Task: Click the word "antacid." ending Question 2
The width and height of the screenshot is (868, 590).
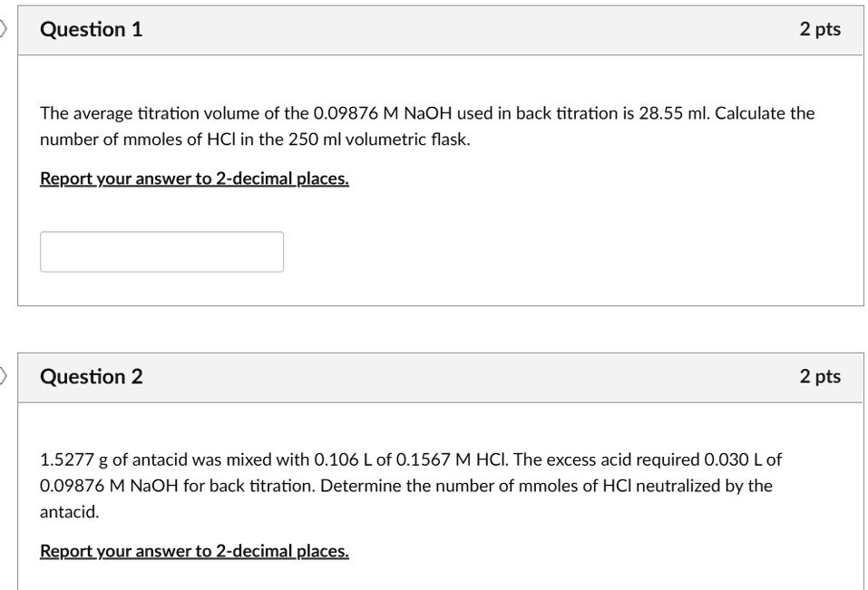Action: tap(69, 512)
